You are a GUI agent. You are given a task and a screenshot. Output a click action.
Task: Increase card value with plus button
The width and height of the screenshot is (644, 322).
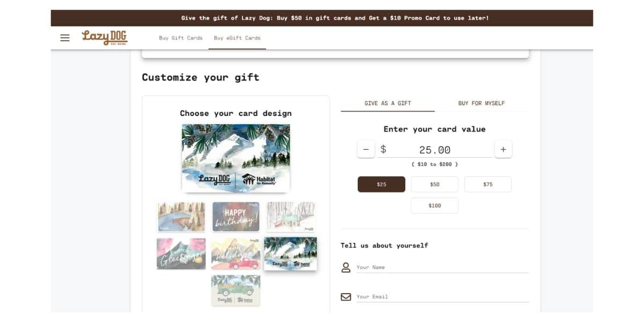[x=503, y=149]
